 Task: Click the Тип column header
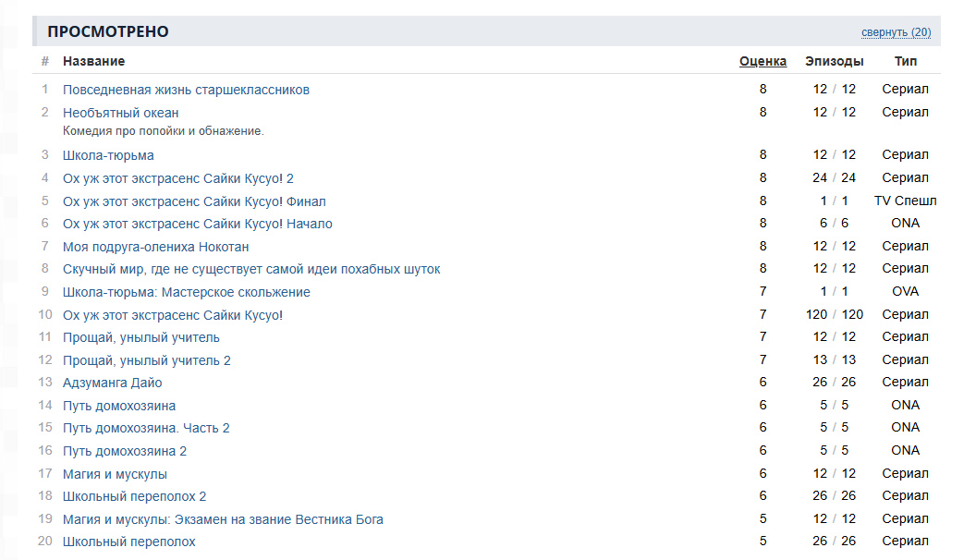906,61
